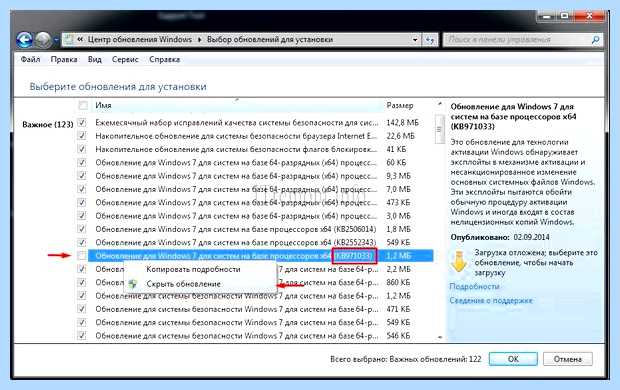Image resolution: width=620 pixels, height=390 pixels.
Task: Click the update list scrollbar thumb
Action: (x=439, y=129)
